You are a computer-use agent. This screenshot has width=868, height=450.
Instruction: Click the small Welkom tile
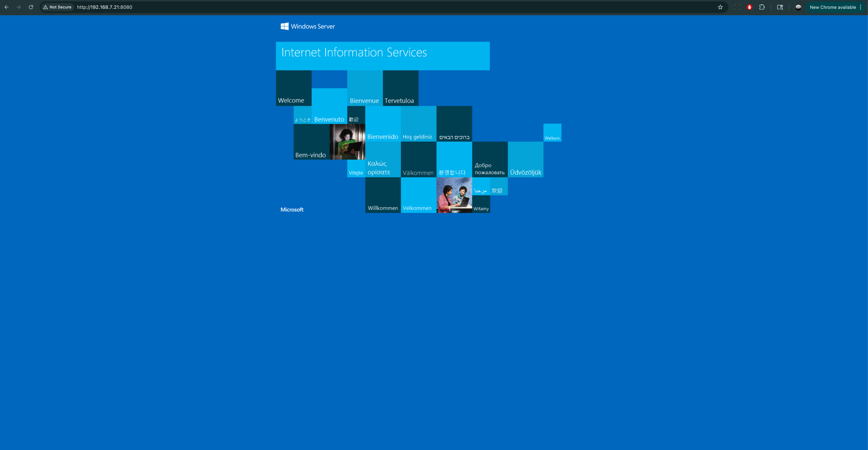(x=552, y=132)
